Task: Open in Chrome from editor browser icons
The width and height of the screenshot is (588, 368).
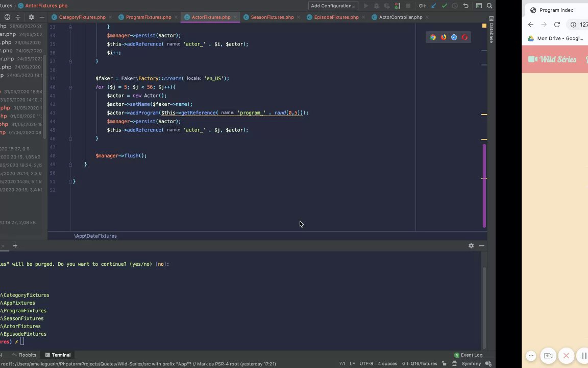Action: pos(433,37)
